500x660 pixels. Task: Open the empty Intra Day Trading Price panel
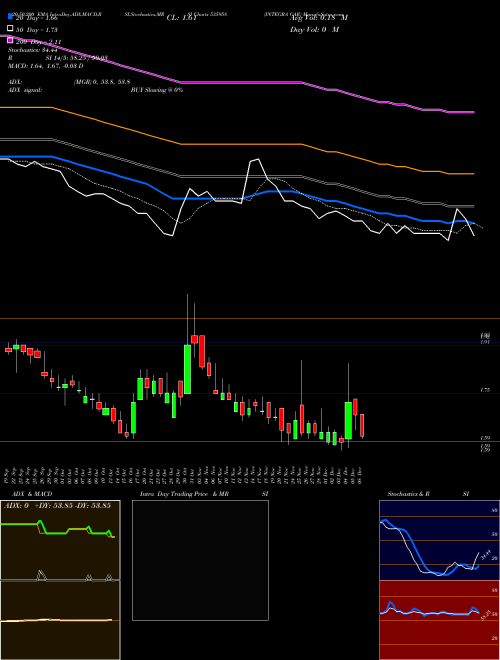point(200,560)
